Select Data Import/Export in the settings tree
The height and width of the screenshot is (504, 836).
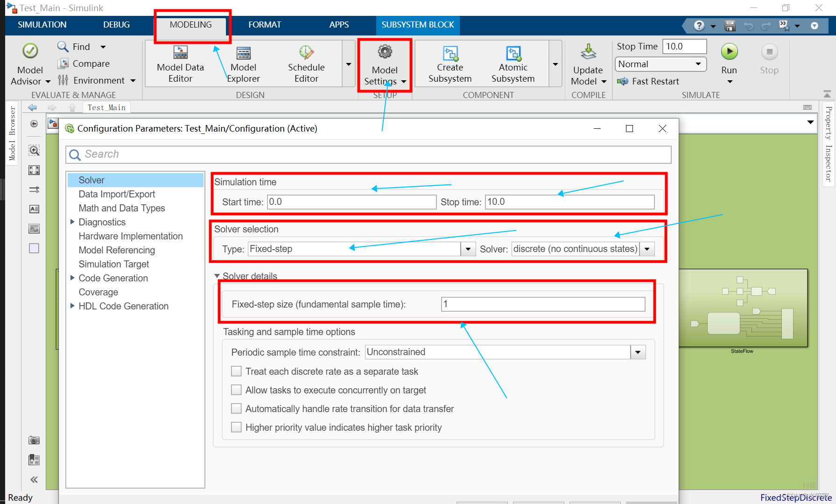pyautogui.click(x=117, y=194)
